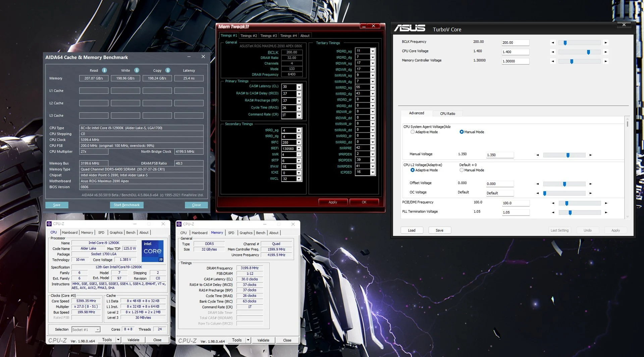Select Adaptive Mode for CPU System Agent Voltage

(413, 132)
